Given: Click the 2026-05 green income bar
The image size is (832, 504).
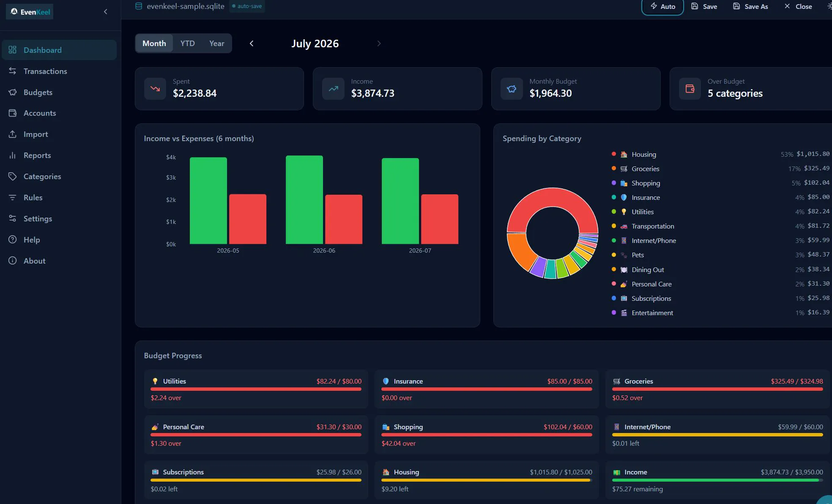Looking at the screenshot, I should [x=208, y=201].
